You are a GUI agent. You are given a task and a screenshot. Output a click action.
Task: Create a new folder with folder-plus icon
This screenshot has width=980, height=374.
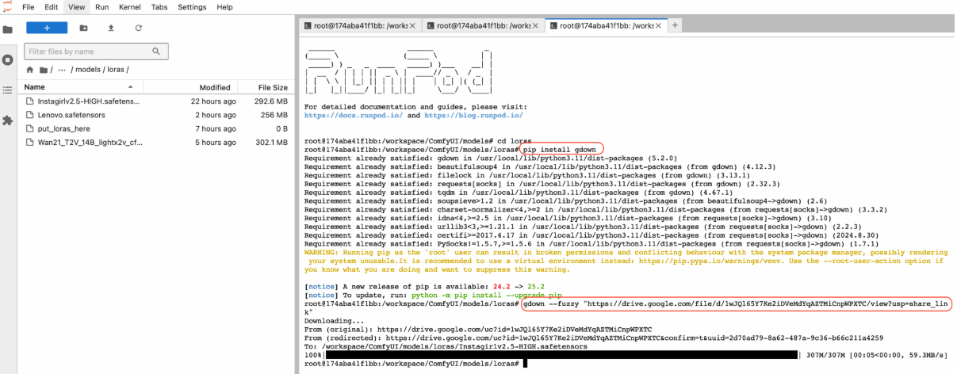(x=84, y=28)
